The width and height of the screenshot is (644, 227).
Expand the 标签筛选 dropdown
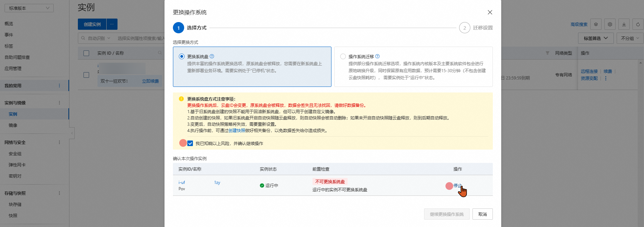point(596,38)
